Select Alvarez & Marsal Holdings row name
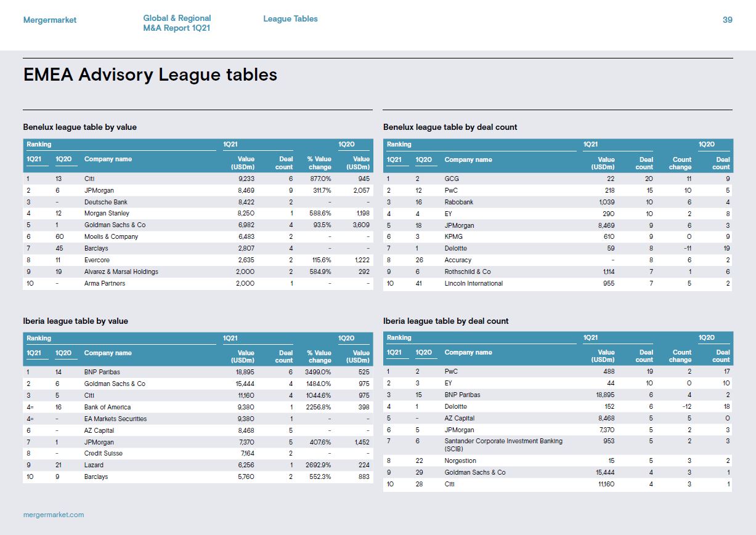 (x=121, y=272)
